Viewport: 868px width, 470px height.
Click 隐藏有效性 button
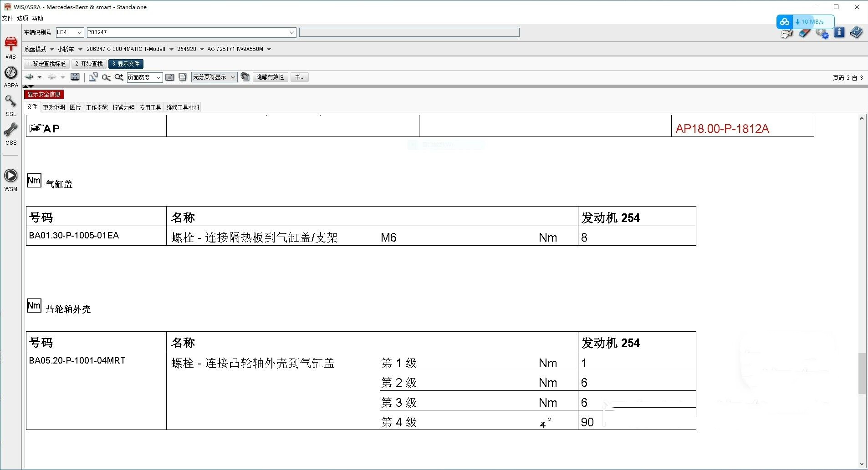coord(270,77)
